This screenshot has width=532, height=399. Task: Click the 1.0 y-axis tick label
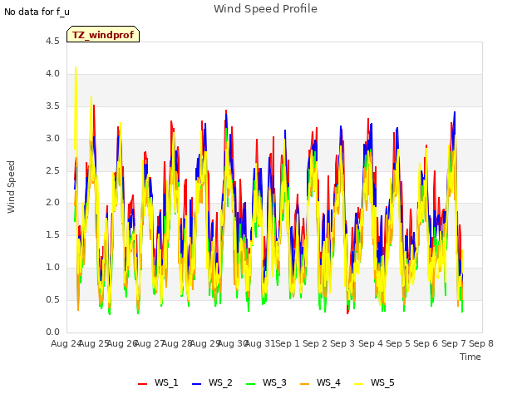tap(52, 268)
